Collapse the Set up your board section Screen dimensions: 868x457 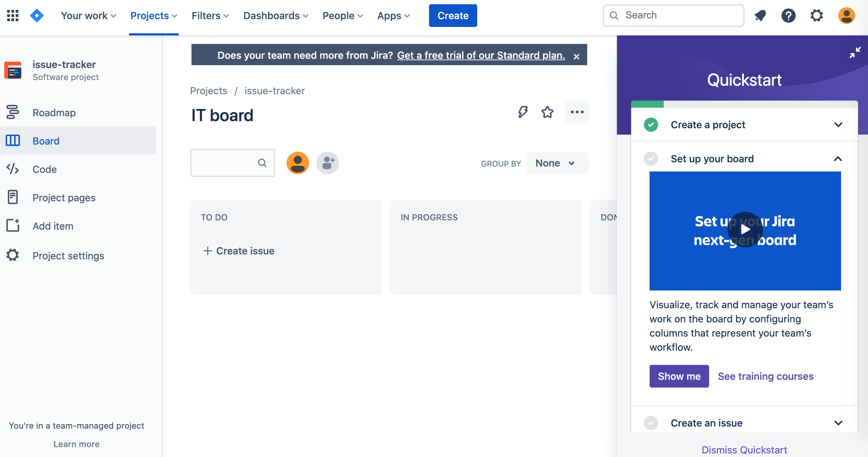click(838, 159)
